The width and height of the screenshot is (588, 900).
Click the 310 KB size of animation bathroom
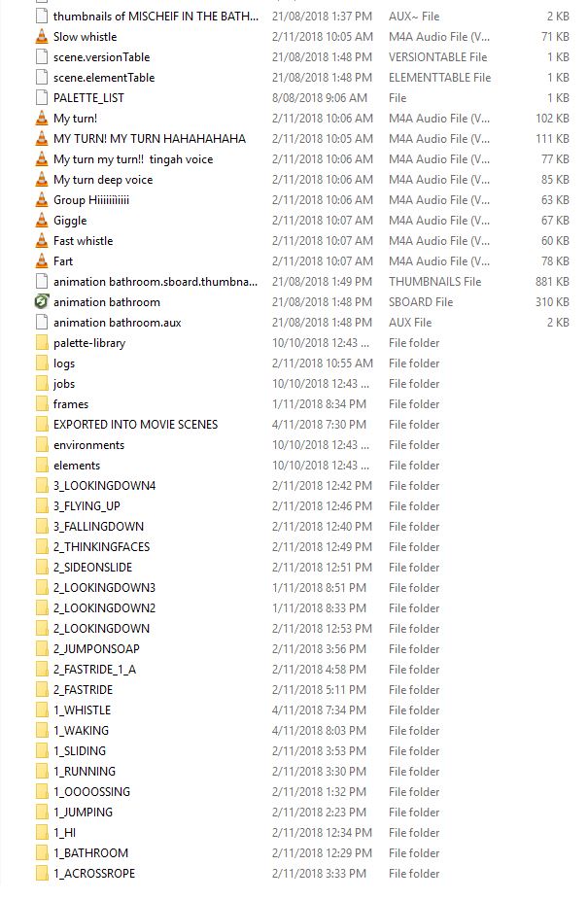[552, 302]
